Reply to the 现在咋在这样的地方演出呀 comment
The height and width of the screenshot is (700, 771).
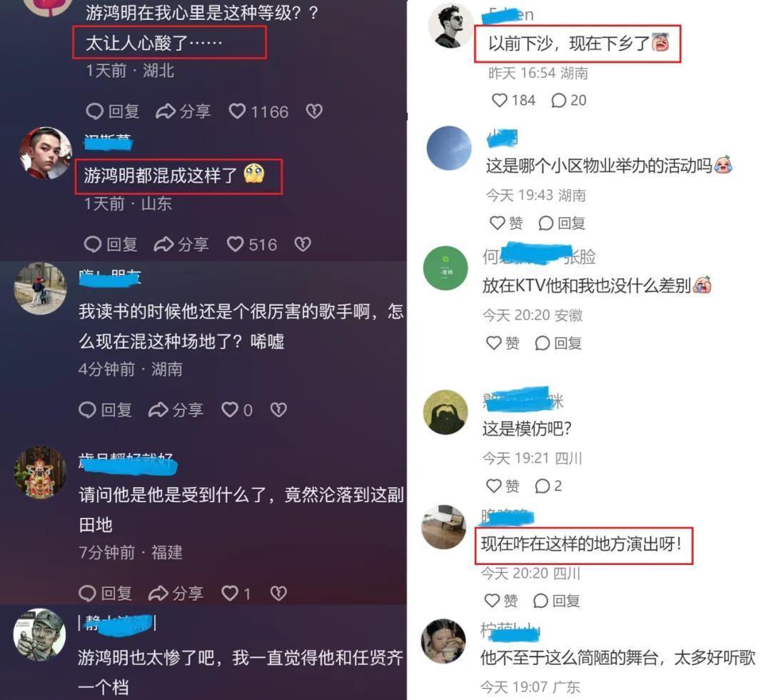coord(557,601)
